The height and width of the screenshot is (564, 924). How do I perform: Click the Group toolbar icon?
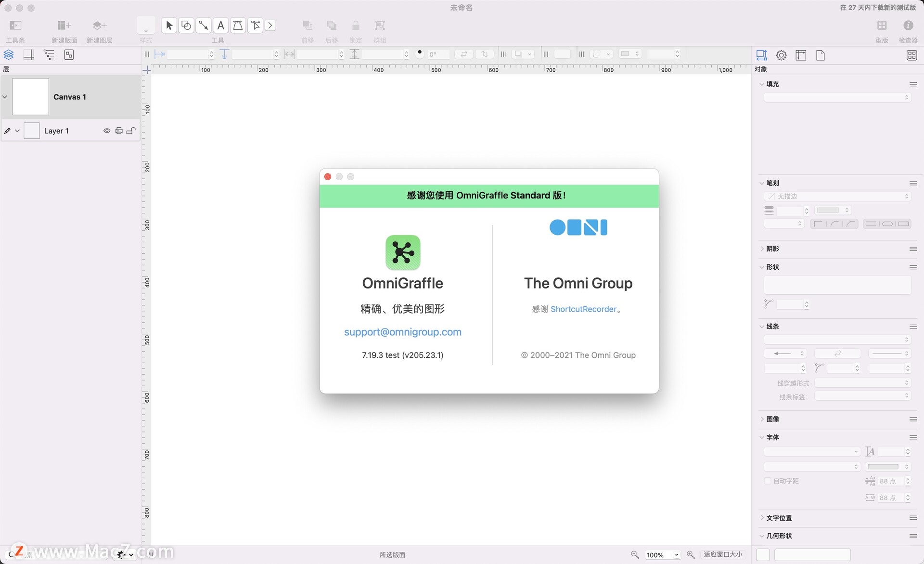tap(380, 26)
